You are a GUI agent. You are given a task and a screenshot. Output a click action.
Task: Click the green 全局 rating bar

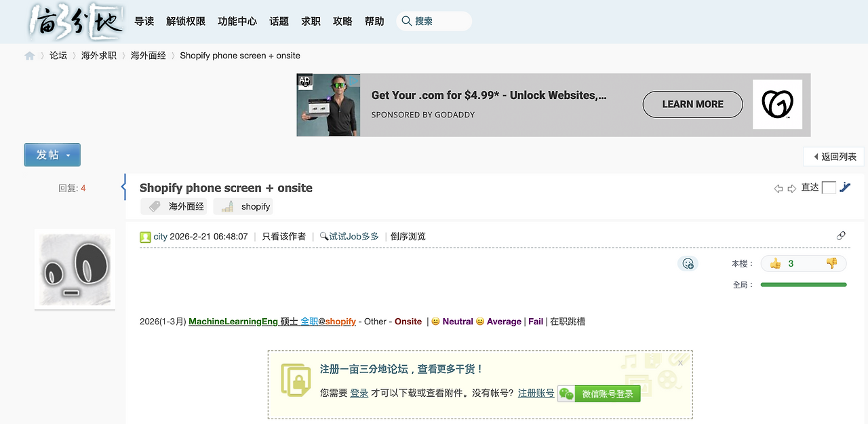click(803, 284)
